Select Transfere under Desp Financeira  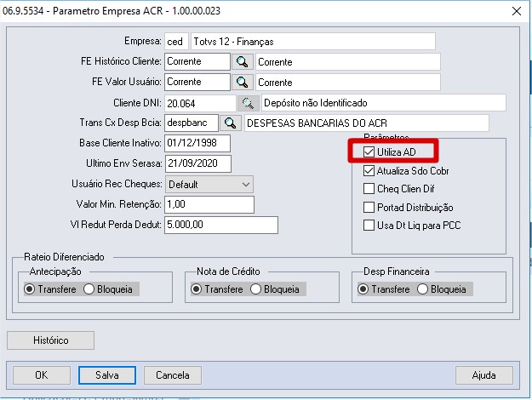[x=363, y=289]
